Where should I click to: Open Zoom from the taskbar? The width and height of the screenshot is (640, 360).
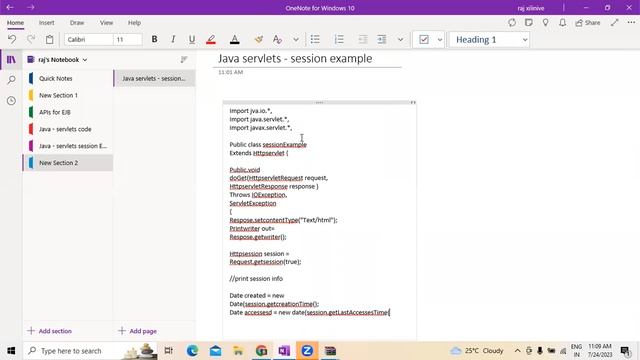(x=307, y=351)
